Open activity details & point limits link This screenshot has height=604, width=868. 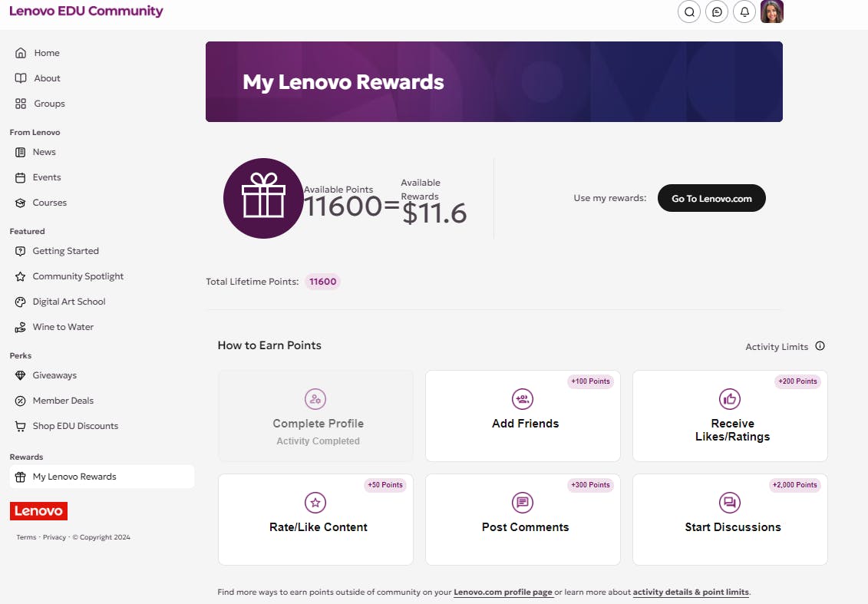click(x=691, y=592)
